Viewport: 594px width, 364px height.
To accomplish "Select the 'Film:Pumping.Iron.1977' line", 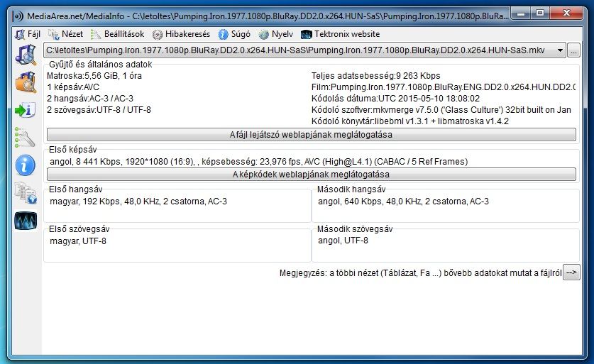I will click(x=444, y=87).
